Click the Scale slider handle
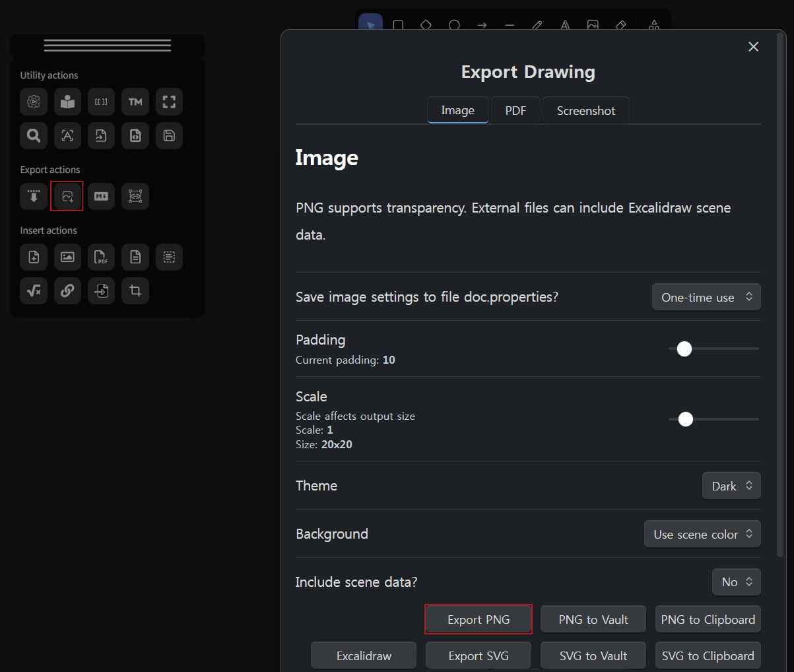This screenshot has width=794, height=672. (x=686, y=419)
